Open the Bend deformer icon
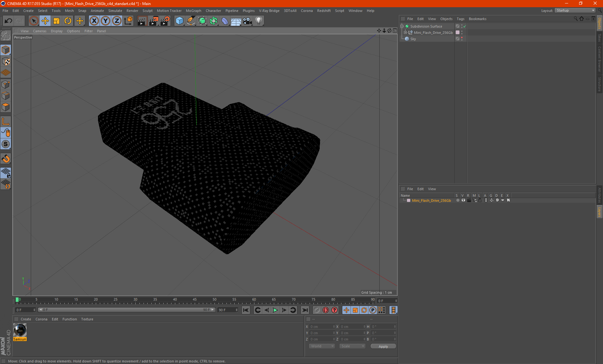 pos(225,21)
